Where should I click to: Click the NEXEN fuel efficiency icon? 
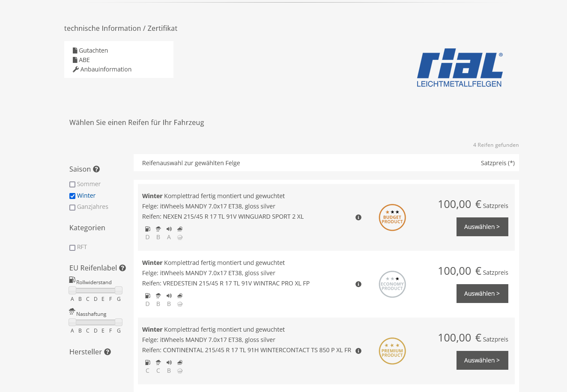point(148,229)
